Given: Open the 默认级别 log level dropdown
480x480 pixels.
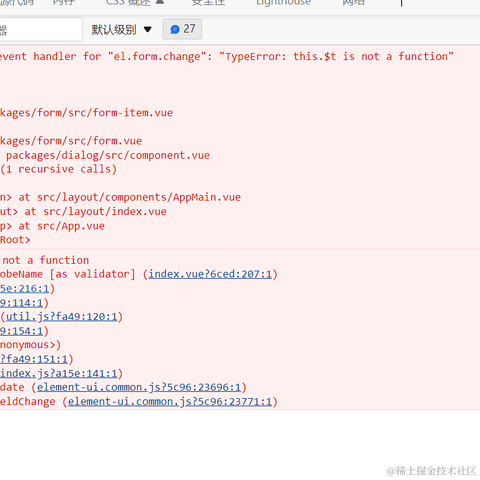Looking at the screenshot, I should [x=121, y=29].
